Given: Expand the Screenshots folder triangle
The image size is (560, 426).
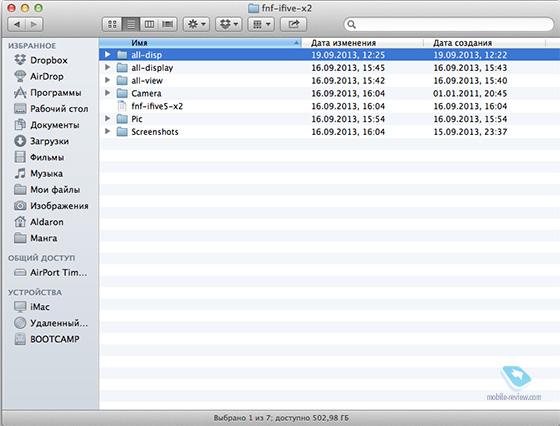Looking at the screenshot, I should tap(107, 131).
